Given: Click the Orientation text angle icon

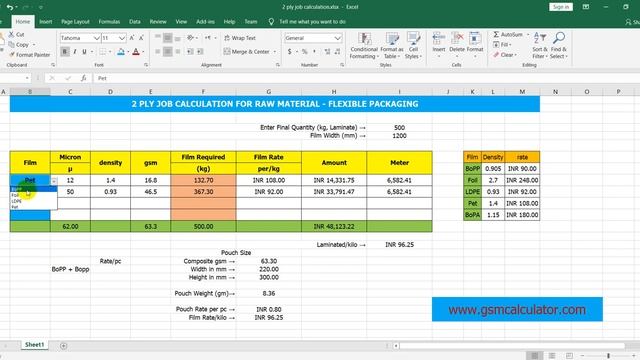Looking at the screenshot, I should (191, 38).
